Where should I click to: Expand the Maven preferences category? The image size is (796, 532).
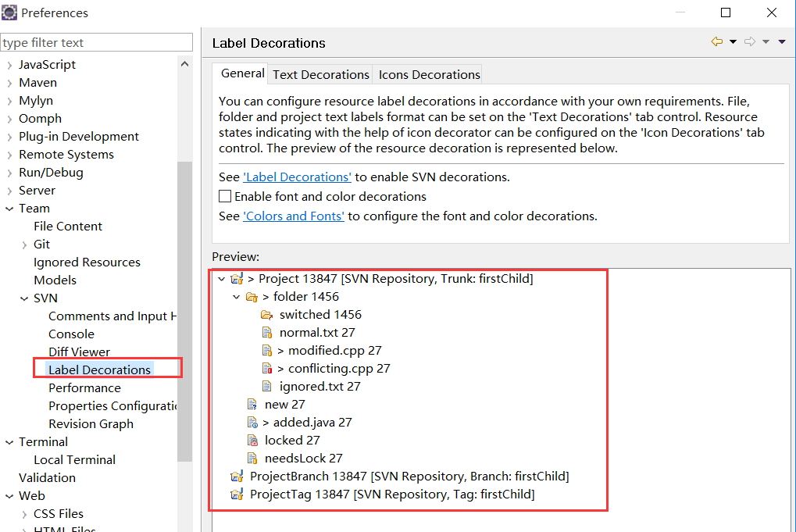coord(9,83)
